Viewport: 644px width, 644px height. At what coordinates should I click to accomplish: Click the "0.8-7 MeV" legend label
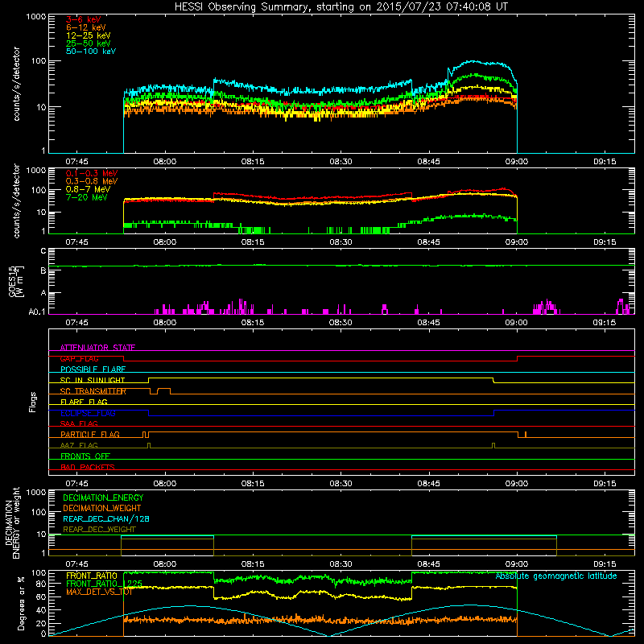click(88, 189)
